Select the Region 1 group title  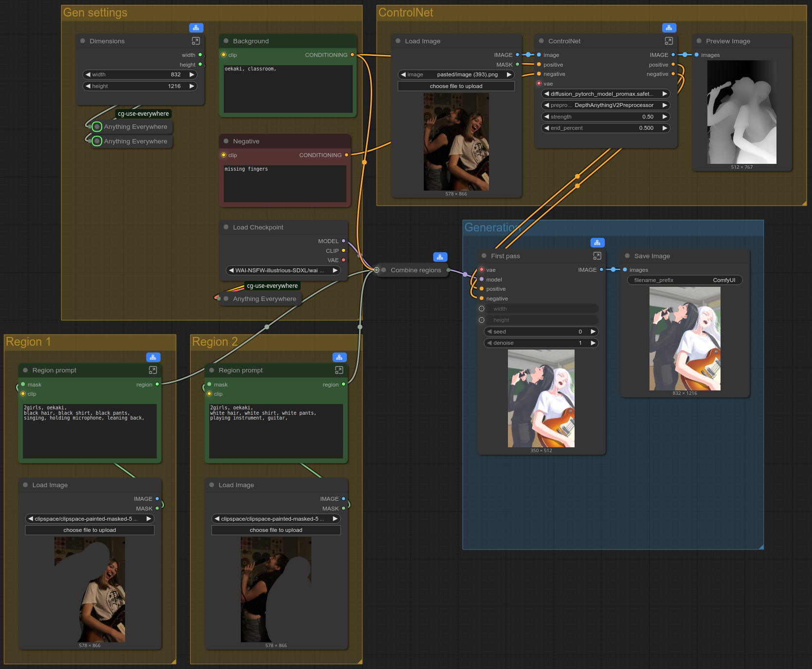28,342
